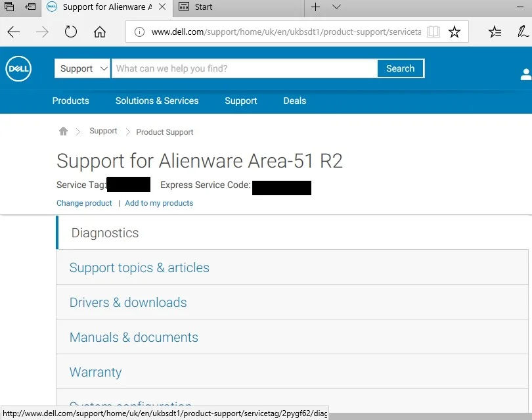Add this page to favorites with star
This screenshot has width=532, height=420.
454,32
